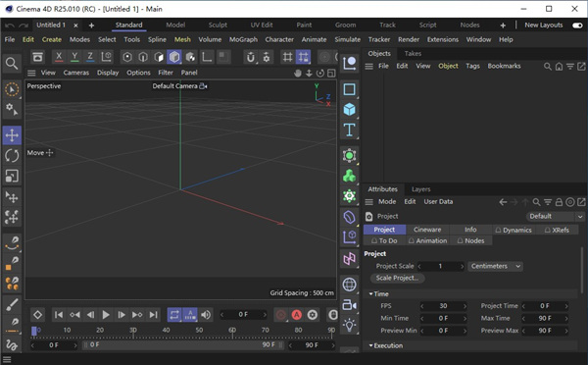
Task: Open Attributes panel hamburger menu
Action: click(369, 202)
